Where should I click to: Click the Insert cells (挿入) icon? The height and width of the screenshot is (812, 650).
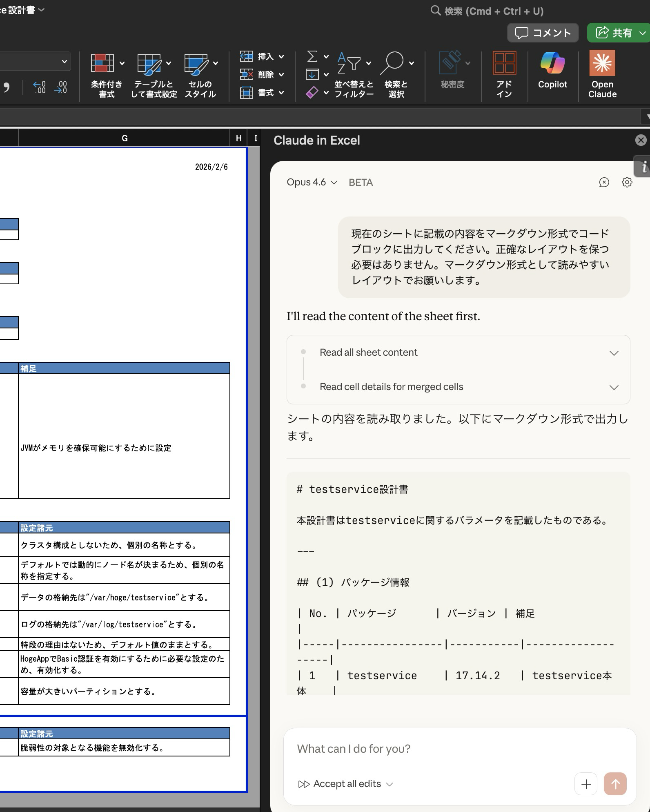[246, 56]
